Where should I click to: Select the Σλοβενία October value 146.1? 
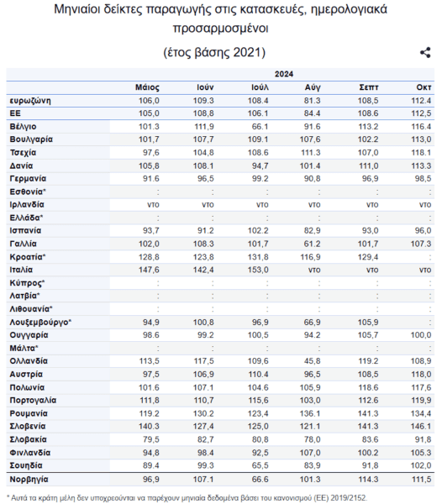click(x=421, y=427)
